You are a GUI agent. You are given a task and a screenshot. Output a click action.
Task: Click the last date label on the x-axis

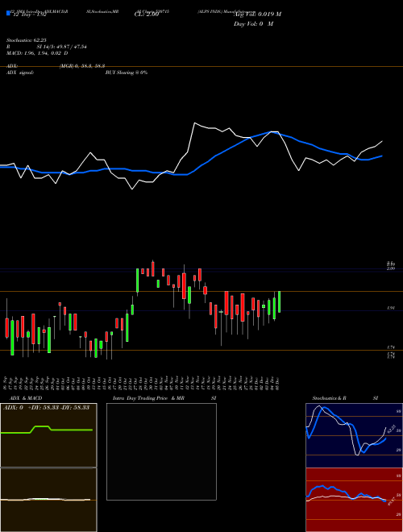[x=279, y=384]
